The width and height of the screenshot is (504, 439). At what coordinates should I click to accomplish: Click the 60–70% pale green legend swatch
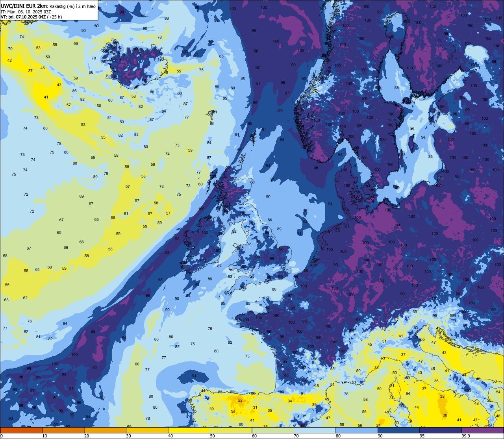point(273,430)
